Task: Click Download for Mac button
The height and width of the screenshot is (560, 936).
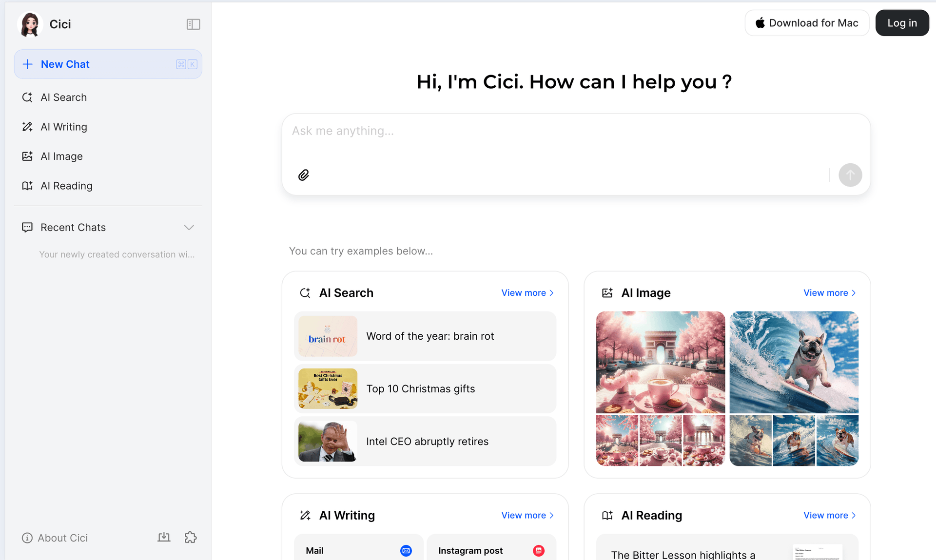Action: (x=807, y=23)
